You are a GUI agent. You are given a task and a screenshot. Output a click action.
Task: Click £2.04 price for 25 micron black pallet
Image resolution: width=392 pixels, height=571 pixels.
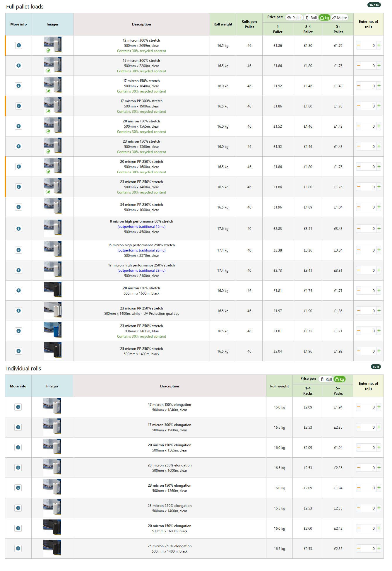click(278, 351)
